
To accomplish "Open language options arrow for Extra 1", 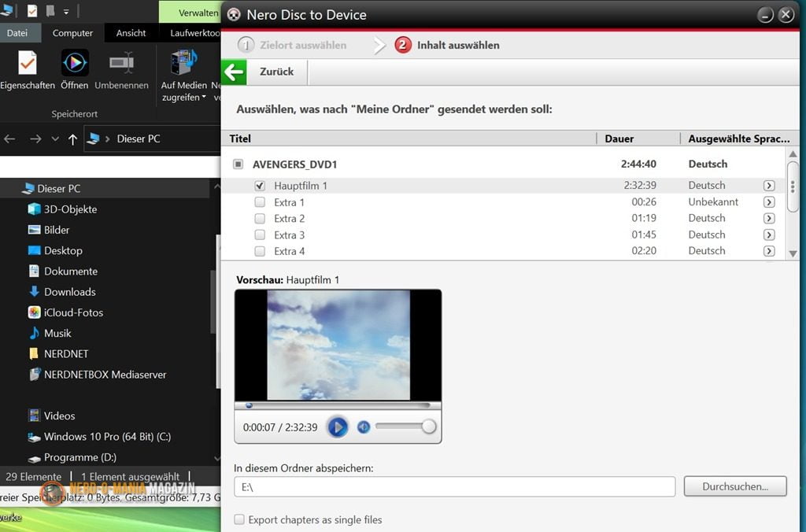I will pyautogui.click(x=769, y=202).
